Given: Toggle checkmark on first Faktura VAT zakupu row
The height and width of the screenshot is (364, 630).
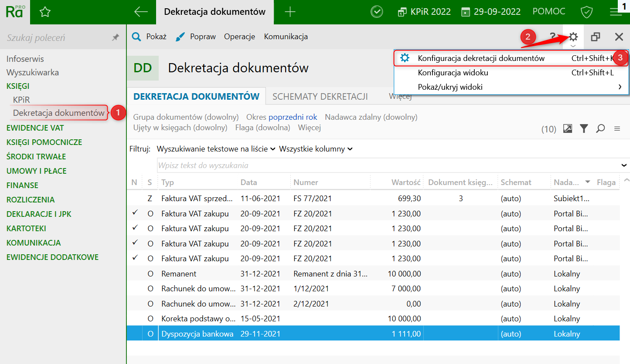Looking at the screenshot, I should pyautogui.click(x=135, y=213).
